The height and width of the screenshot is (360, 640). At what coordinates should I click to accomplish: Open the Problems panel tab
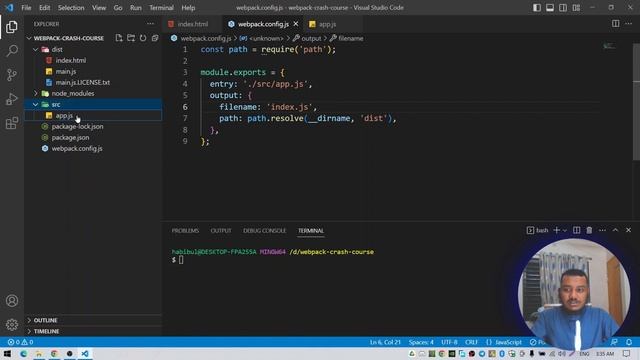point(185,231)
